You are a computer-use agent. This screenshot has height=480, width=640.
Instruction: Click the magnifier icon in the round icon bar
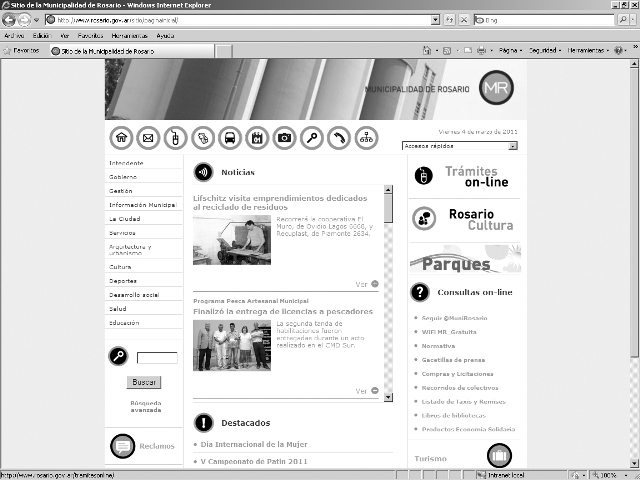(x=312, y=138)
